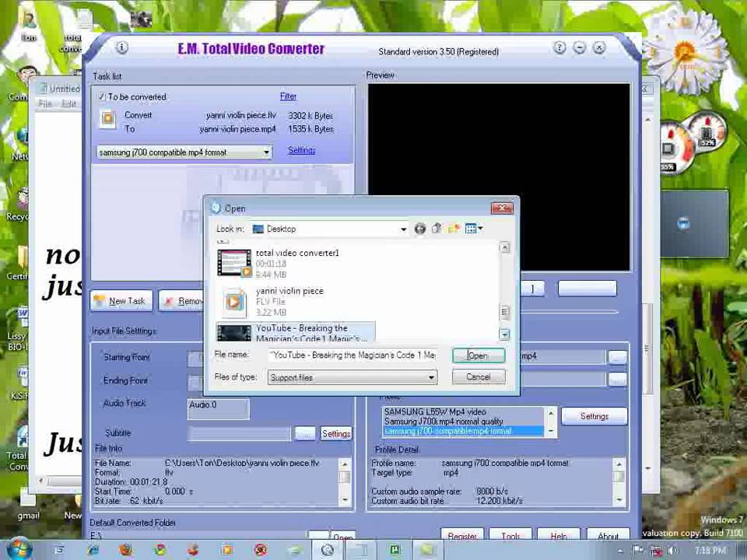Open Edit menu in the Untitled window

click(x=69, y=103)
